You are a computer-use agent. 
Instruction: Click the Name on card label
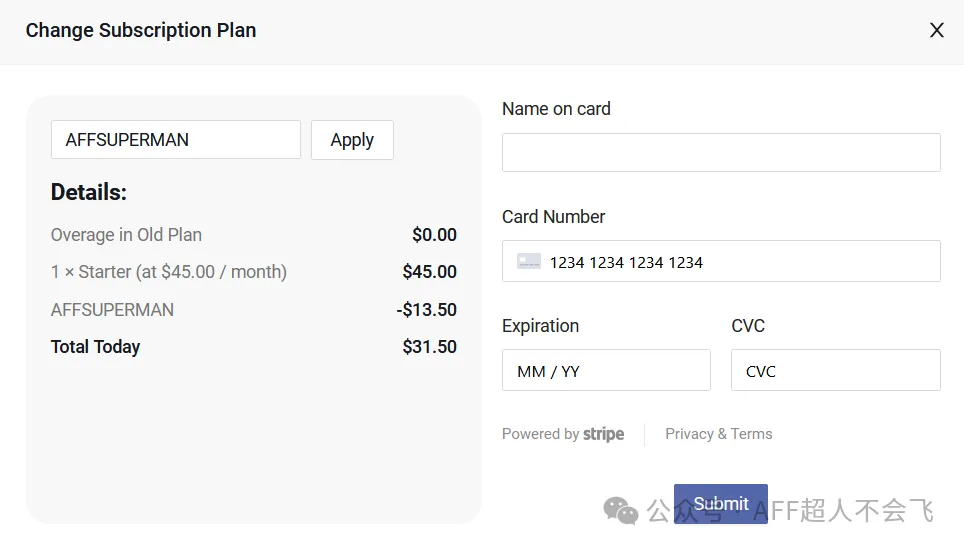tap(556, 109)
